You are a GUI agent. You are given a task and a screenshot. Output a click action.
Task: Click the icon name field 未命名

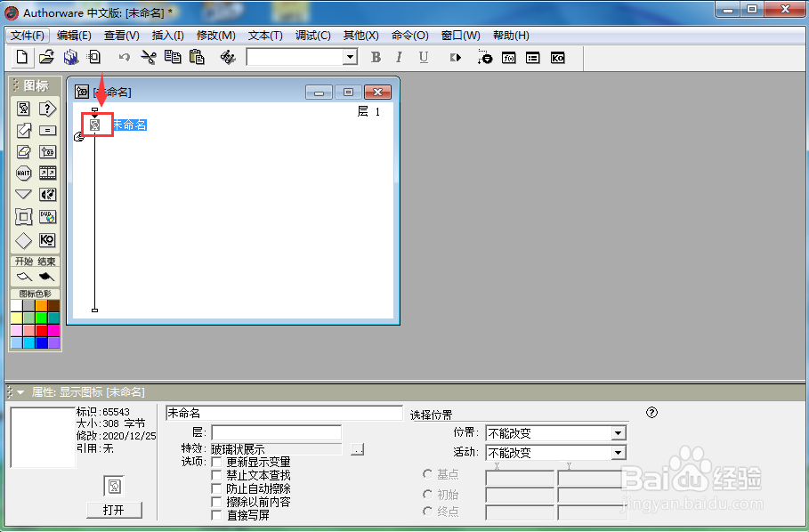coord(284,413)
